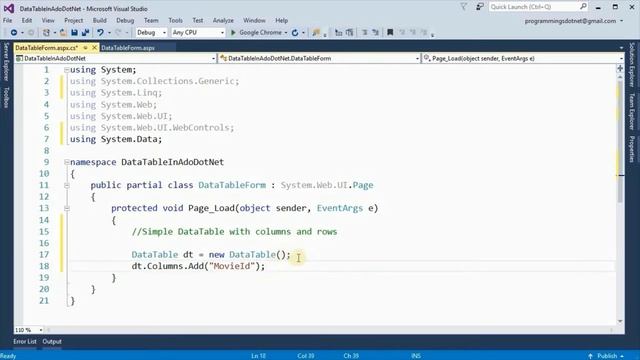Toggle pin on DataTableForm.aspx.cs tab
This screenshot has width=640, height=360.
pyautogui.click(x=85, y=48)
